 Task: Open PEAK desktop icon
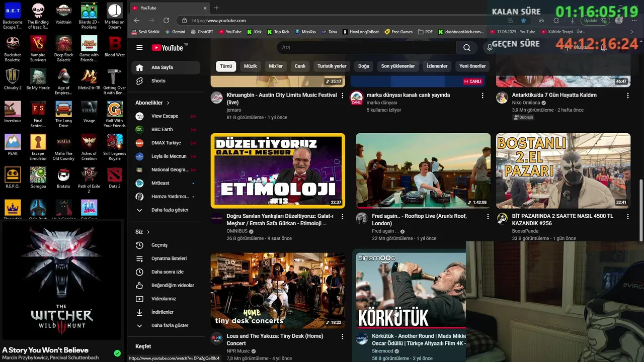point(13,145)
